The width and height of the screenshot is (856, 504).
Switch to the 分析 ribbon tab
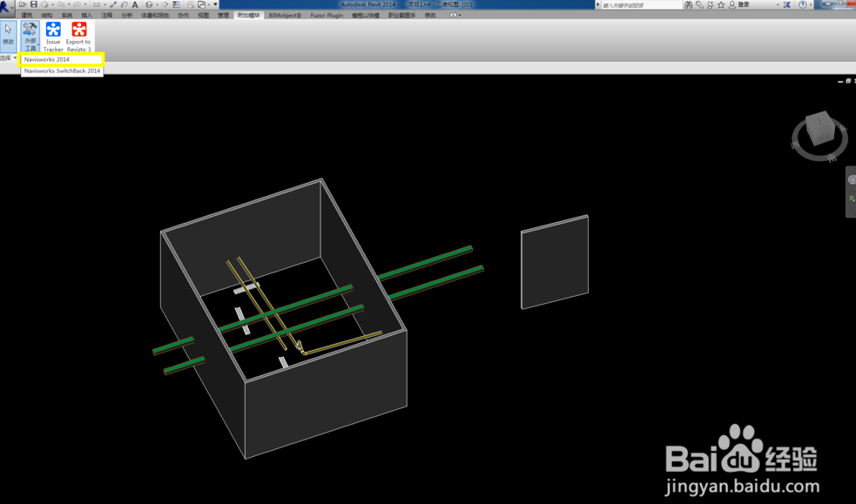(x=126, y=16)
